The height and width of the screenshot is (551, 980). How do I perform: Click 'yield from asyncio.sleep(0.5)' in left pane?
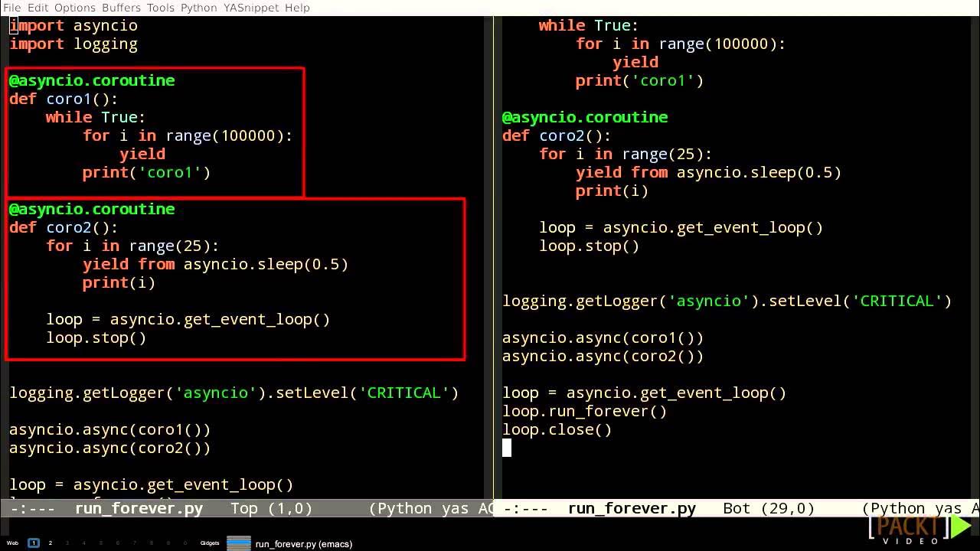215,264
